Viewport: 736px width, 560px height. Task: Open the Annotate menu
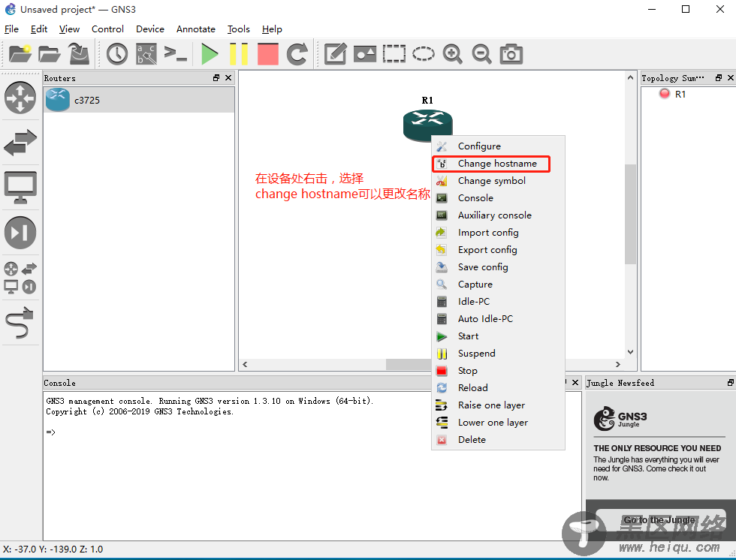tap(196, 29)
